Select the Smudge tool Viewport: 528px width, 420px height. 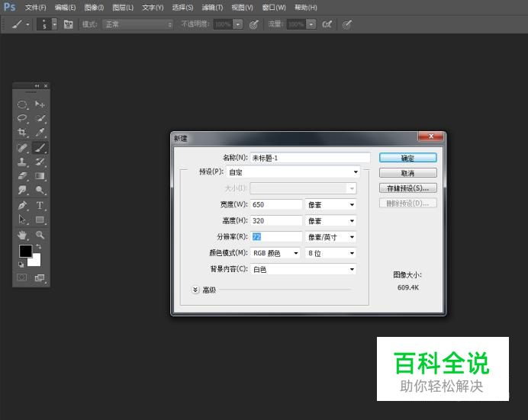[x=22, y=190]
